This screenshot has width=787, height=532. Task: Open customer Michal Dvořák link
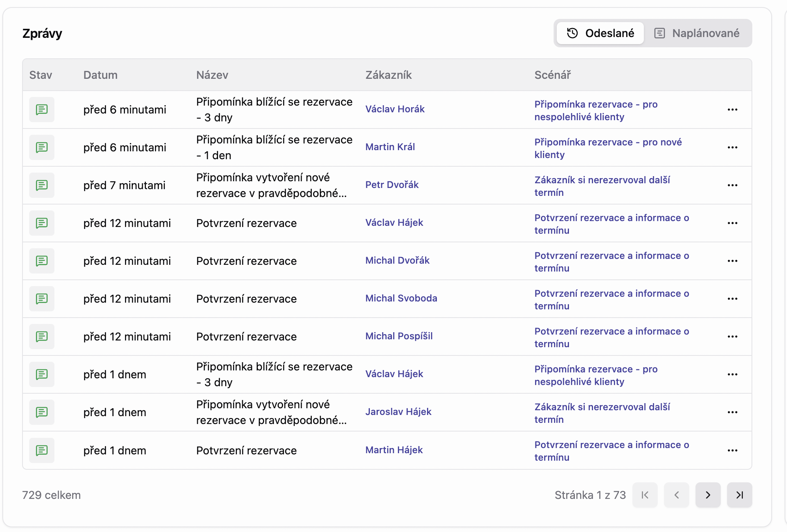(x=397, y=260)
